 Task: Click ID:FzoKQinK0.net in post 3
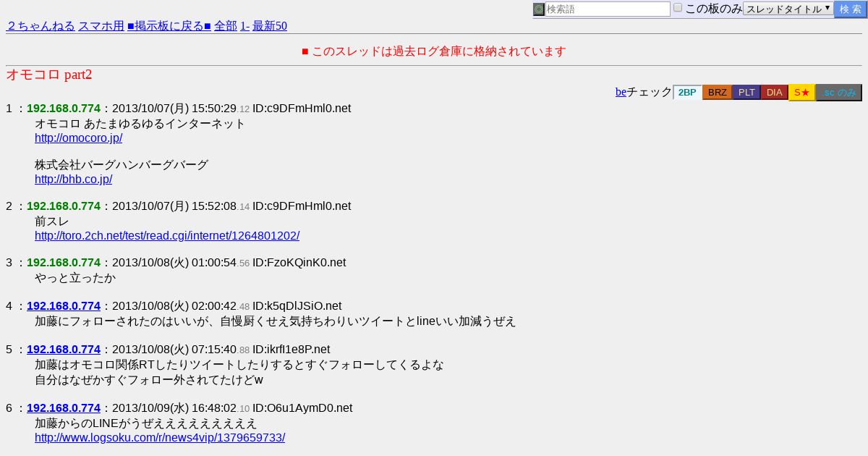click(299, 262)
